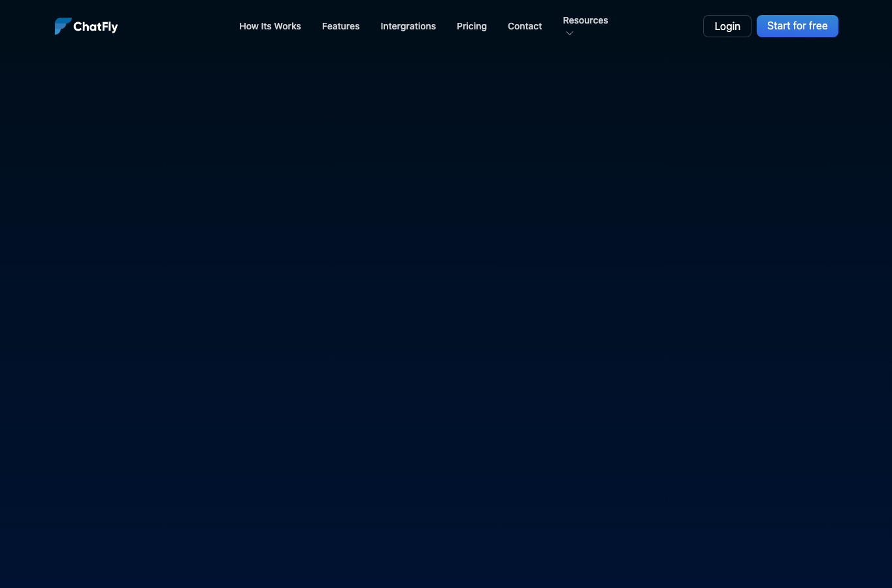Go to the Features nav link
Viewport: 892px width, 588px height.
tap(340, 26)
